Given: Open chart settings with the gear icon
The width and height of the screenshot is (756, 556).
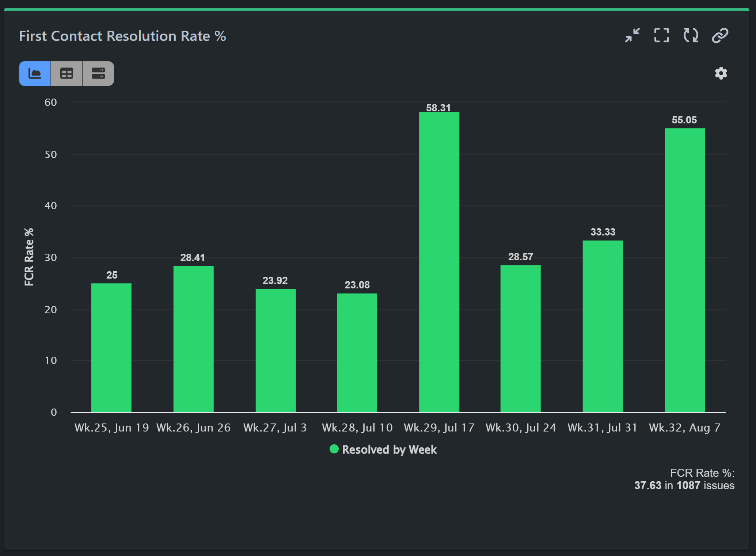Looking at the screenshot, I should pos(720,73).
